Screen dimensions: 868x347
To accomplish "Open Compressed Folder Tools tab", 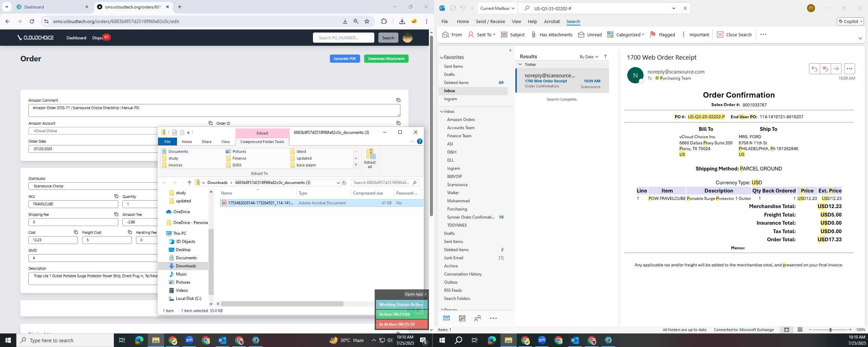I will coord(262,142).
